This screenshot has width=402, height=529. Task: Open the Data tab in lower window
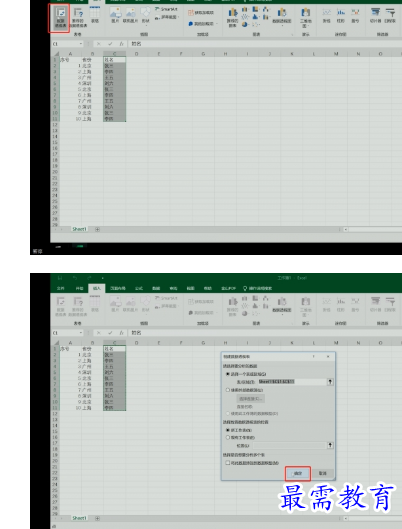coord(156,288)
